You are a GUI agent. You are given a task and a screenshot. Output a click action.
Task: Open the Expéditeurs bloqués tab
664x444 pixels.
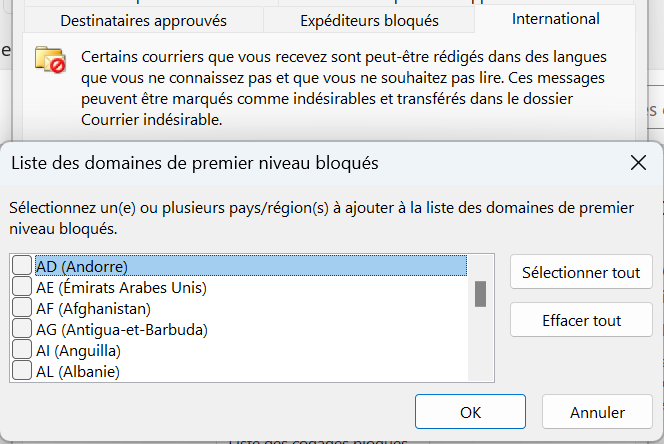pos(369,20)
